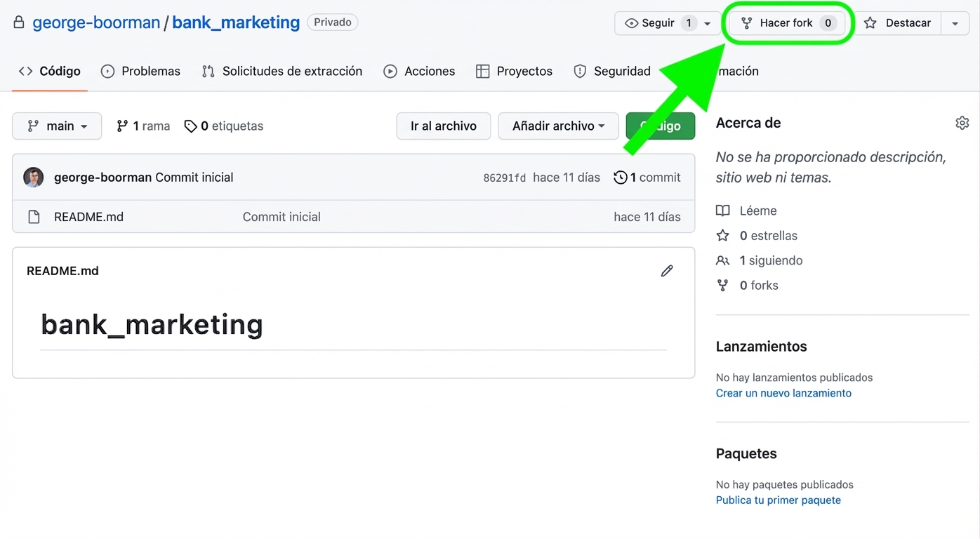Click the Lanzamientos heading link
Viewport: 980px width, 539px height.
[761, 347]
